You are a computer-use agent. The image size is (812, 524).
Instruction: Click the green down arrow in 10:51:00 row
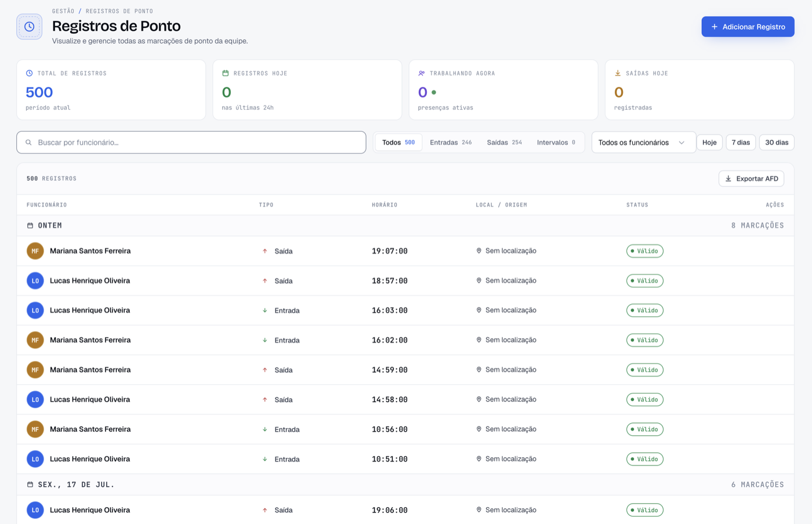[265, 458]
